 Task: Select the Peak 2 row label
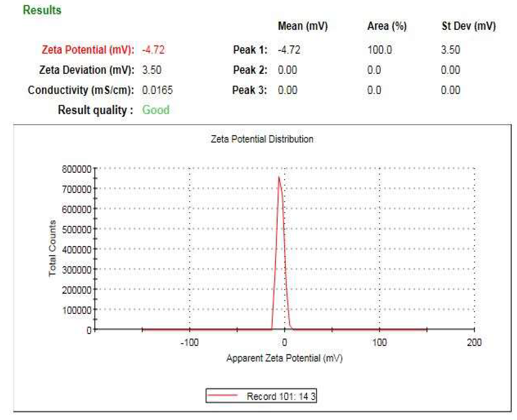[x=250, y=70]
